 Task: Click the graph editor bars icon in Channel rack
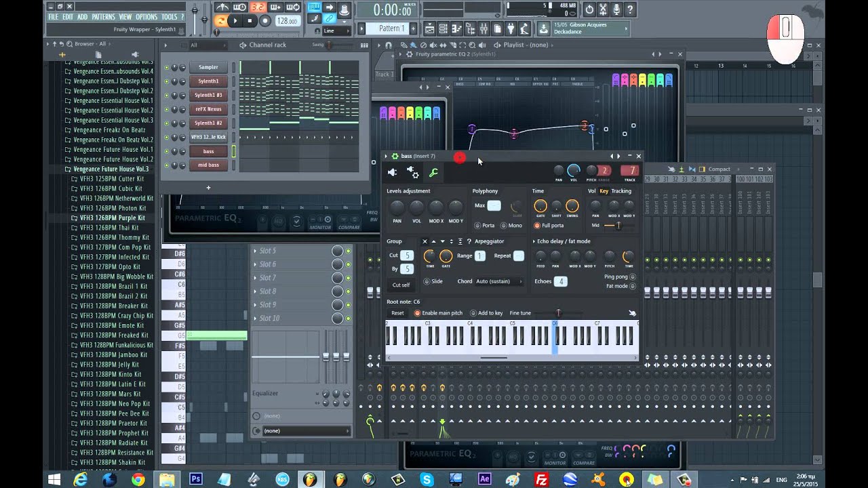(364, 45)
